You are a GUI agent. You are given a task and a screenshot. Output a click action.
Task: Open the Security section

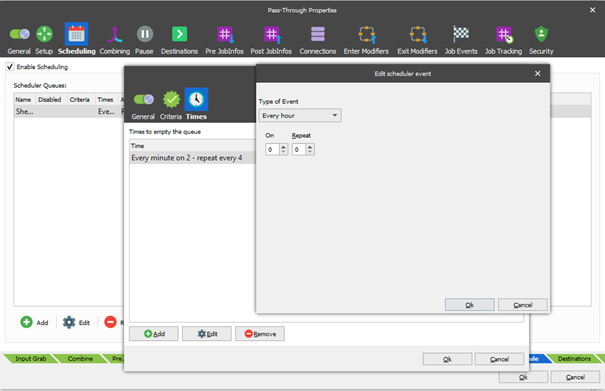click(x=541, y=40)
